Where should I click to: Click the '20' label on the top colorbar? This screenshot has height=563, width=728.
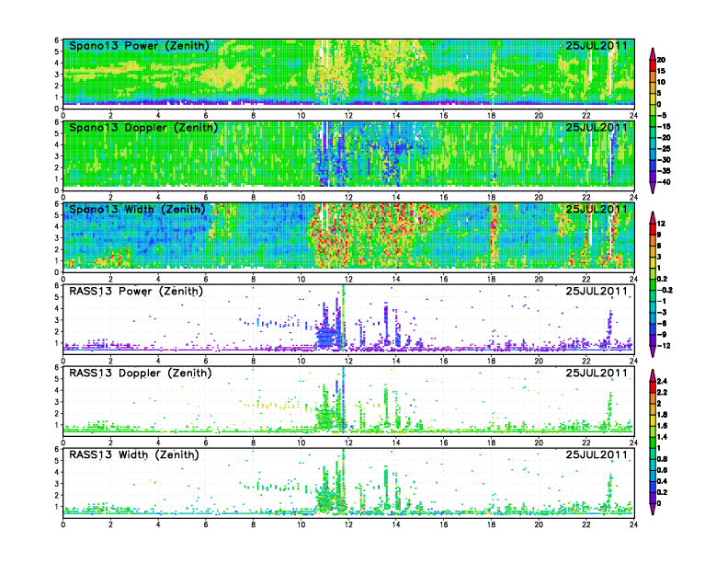point(661,60)
